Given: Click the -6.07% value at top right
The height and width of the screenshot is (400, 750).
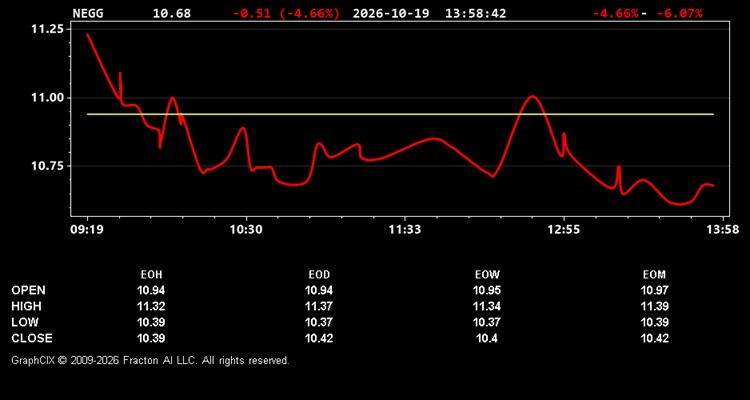Looking at the screenshot, I should point(679,13).
